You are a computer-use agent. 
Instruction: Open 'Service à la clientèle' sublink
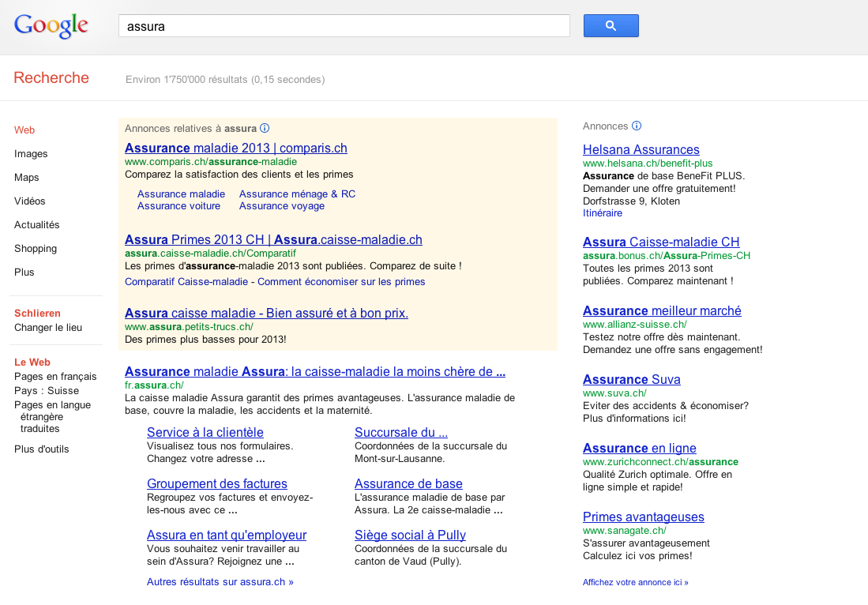click(205, 432)
